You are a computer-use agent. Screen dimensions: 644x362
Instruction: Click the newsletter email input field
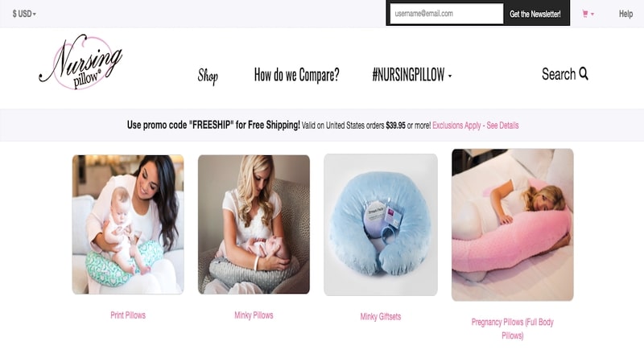(x=447, y=14)
